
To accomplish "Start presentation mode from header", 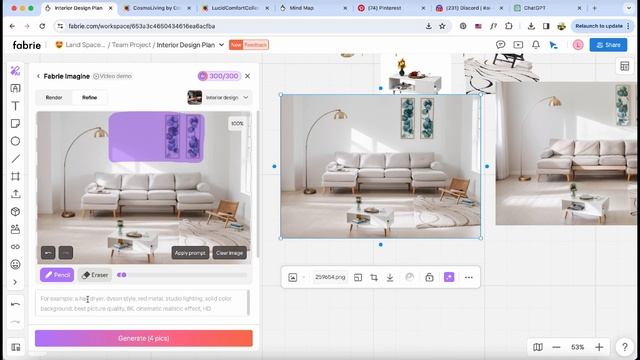I will tap(518, 45).
